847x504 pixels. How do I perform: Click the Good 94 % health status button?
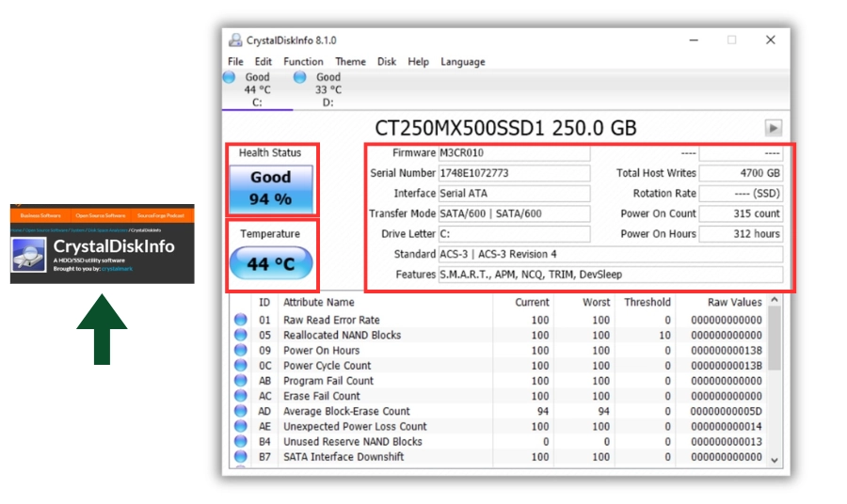pos(271,188)
